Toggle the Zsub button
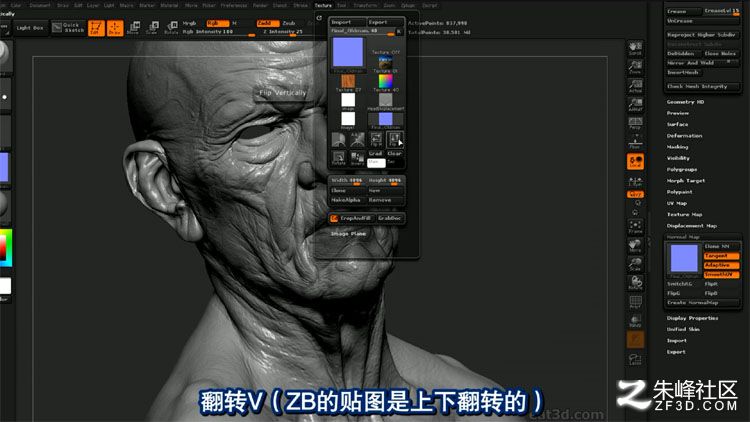 289,23
